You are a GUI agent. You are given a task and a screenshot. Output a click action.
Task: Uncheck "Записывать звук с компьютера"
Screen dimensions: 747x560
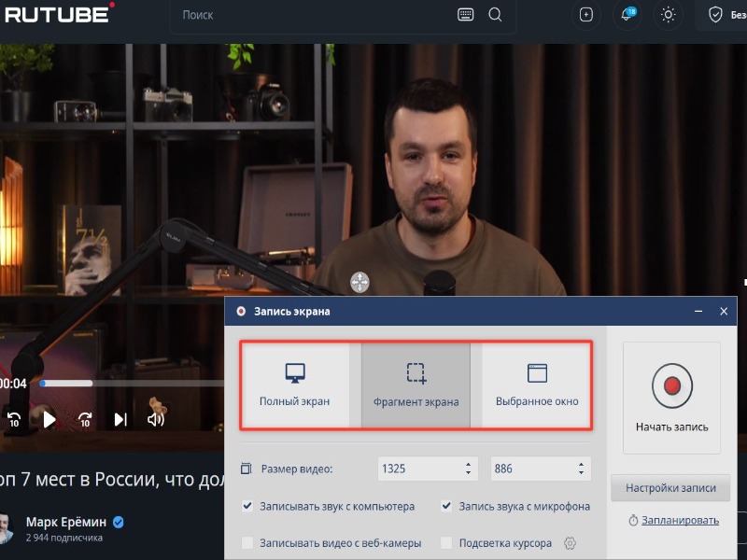247,507
